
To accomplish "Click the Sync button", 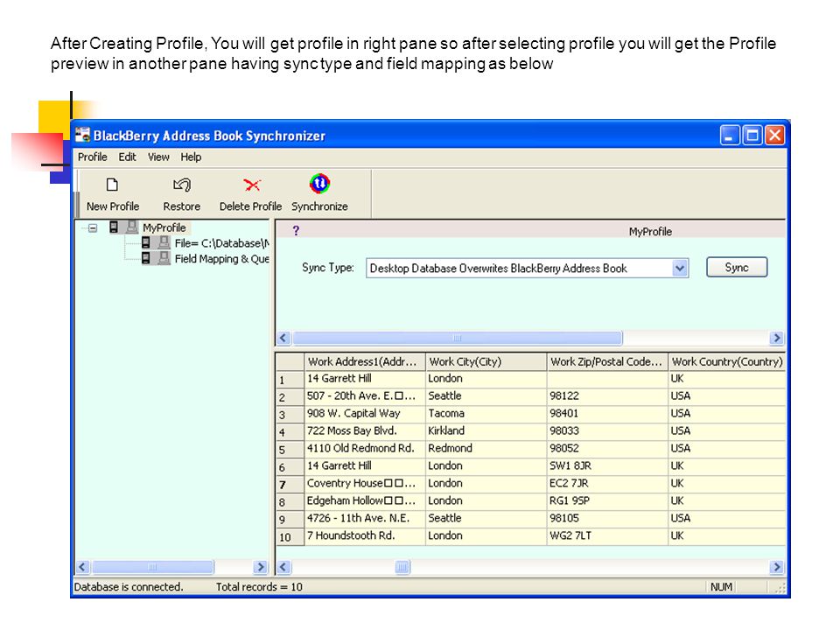I will [737, 268].
